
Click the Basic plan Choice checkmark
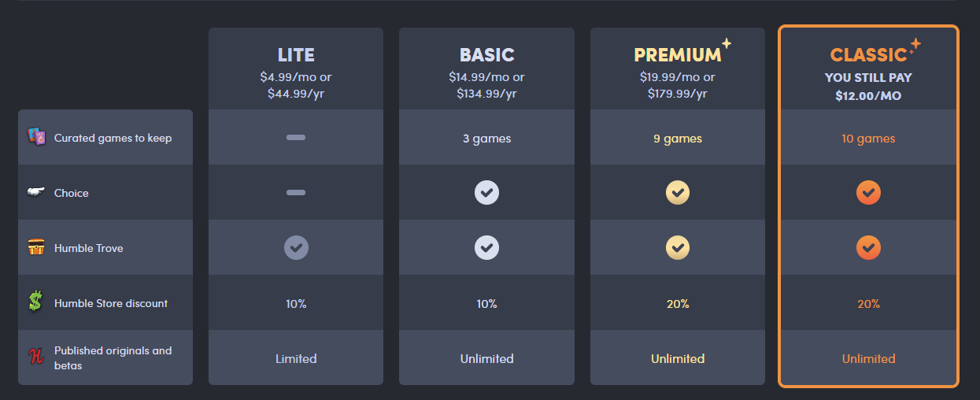click(x=486, y=193)
